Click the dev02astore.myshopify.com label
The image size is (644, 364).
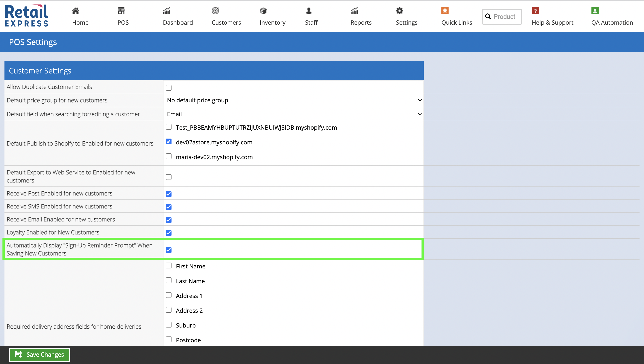(214, 142)
